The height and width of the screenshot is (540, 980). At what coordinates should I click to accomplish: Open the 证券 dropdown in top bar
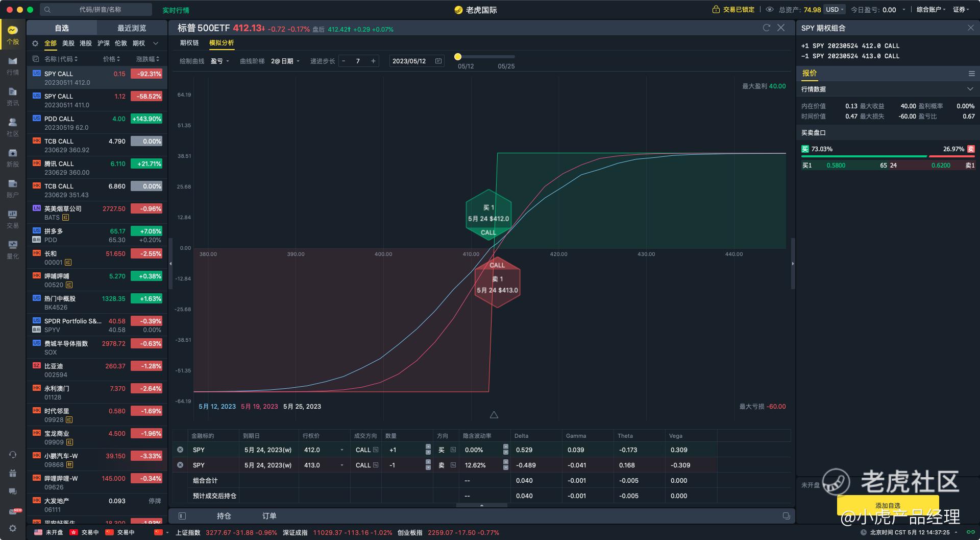click(x=962, y=10)
